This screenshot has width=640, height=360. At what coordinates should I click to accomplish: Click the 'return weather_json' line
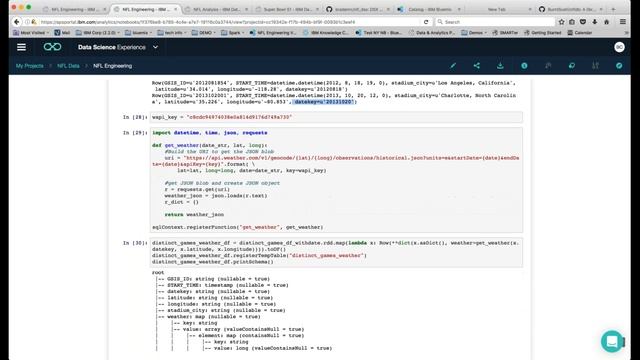tap(194, 214)
